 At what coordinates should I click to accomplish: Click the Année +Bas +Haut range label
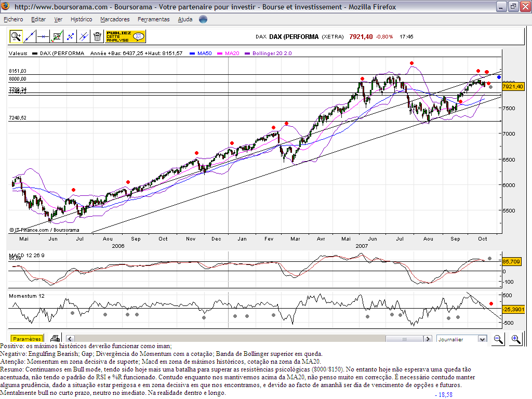point(137,54)
